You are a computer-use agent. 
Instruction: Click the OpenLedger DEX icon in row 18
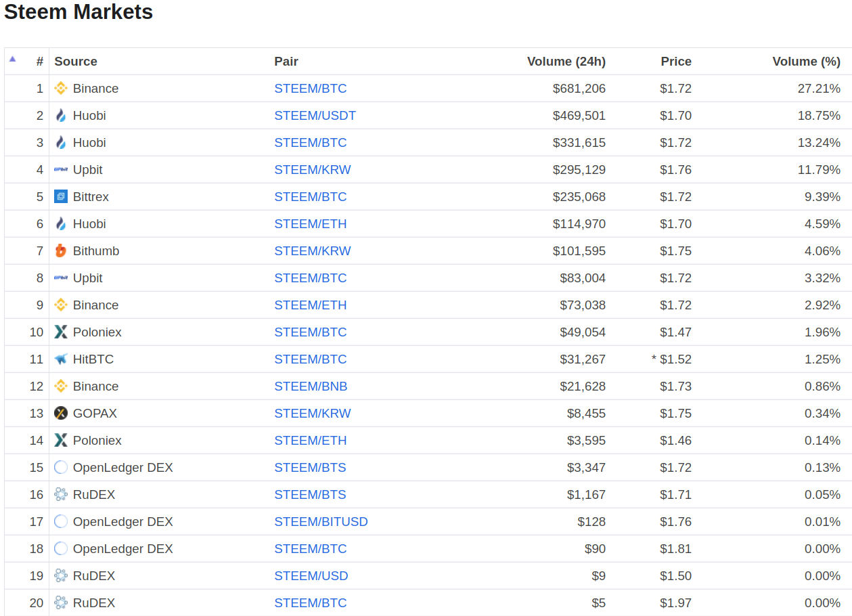pos(61,548)
